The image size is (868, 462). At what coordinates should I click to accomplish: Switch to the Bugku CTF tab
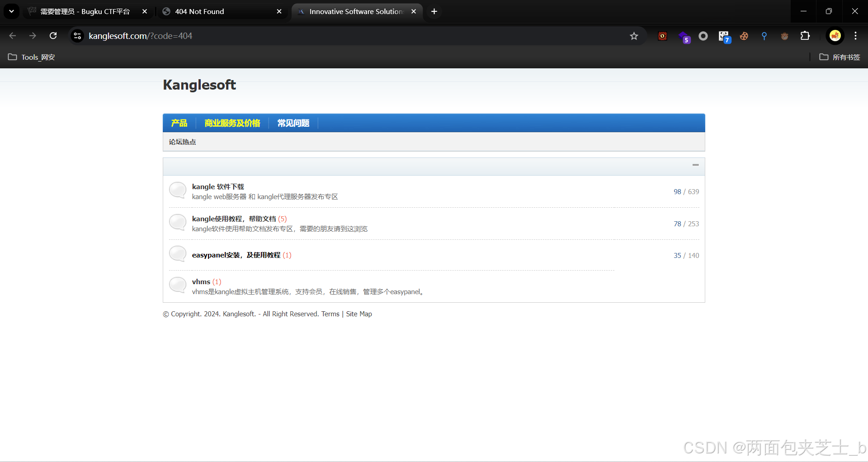coord(85,11)
